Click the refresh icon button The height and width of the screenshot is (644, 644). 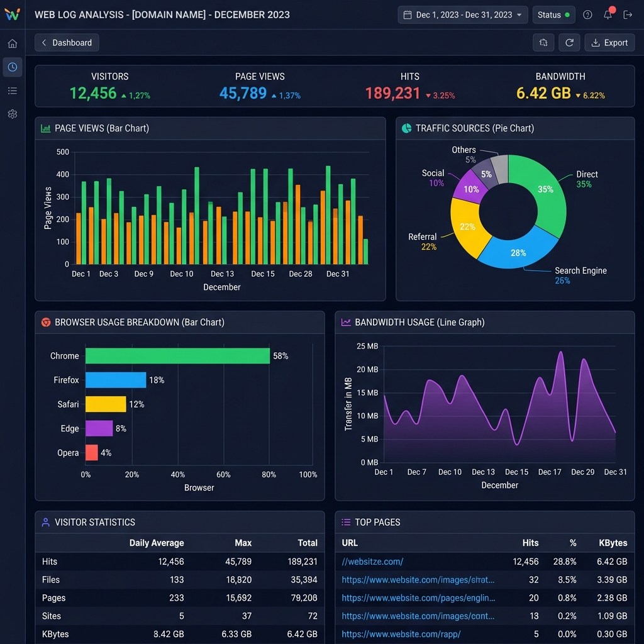tap(569, 43)
